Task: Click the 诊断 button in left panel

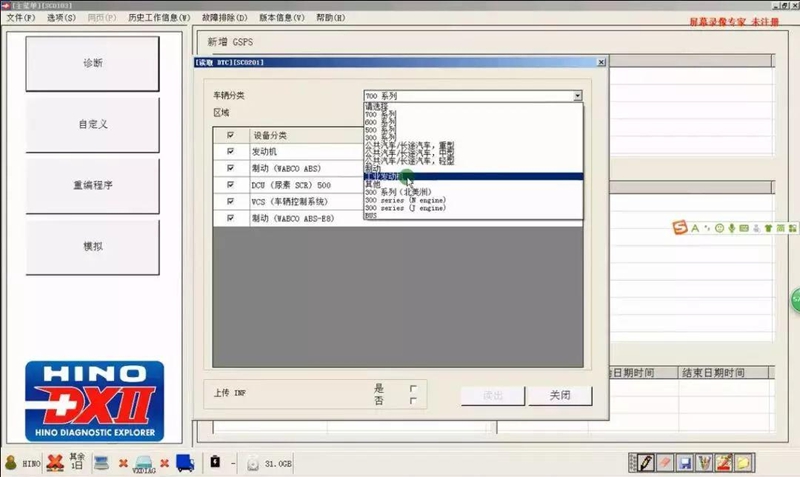Action: (x=92, y=63)
